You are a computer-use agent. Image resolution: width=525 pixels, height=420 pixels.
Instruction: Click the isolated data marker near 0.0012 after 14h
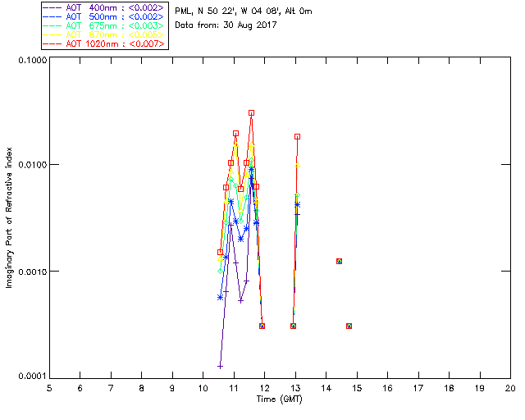click(339, 261)
